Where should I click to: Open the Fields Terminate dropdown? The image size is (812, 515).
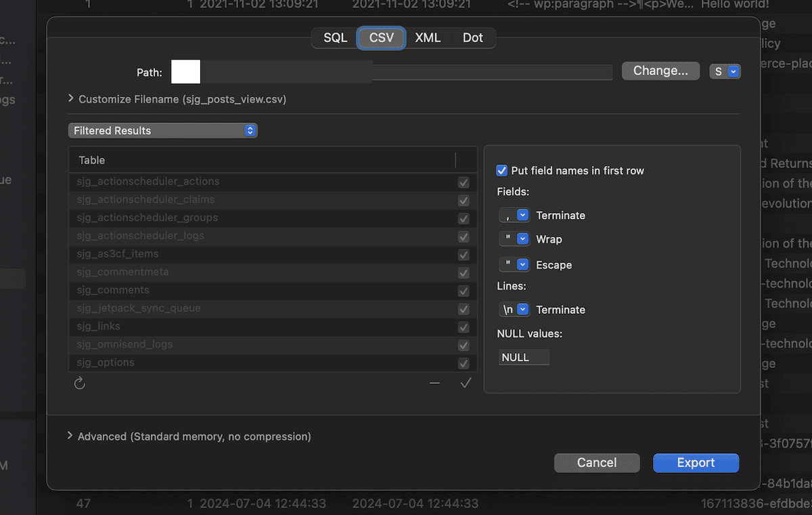click(x=514, y=215)
